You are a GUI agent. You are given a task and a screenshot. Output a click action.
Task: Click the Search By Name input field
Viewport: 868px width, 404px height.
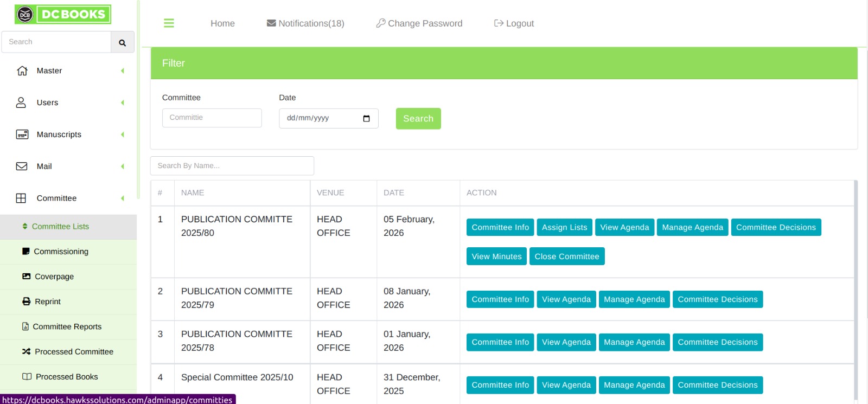(x=232, y=166)
